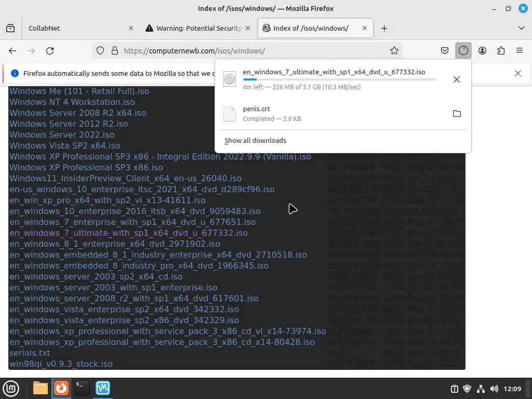This screenshot has height=399, width=532.
Task: Select the Index of /isos/windows/ tab
Action: (315, 28)
